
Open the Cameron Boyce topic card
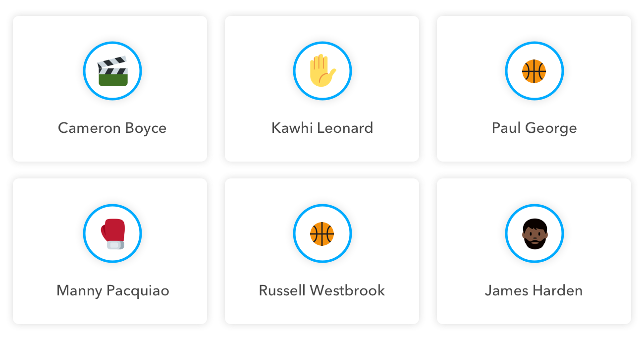tap(110, 89)
